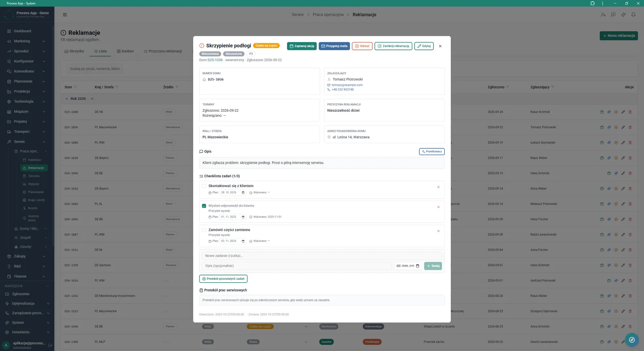Expand the Komunikator sidebar menu
The width and height of the screenshot is (644, 351).
(27, 71)
